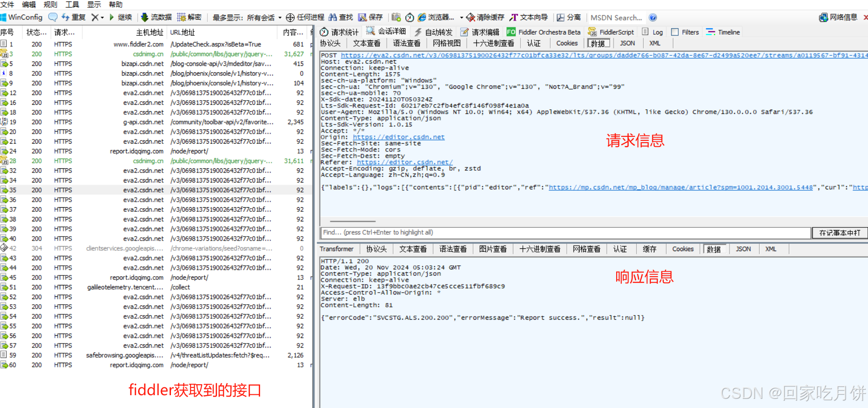This screenshot has width=868, height=408.
Task: Click 清除缓存 clear cache
Action: point(485,17)
